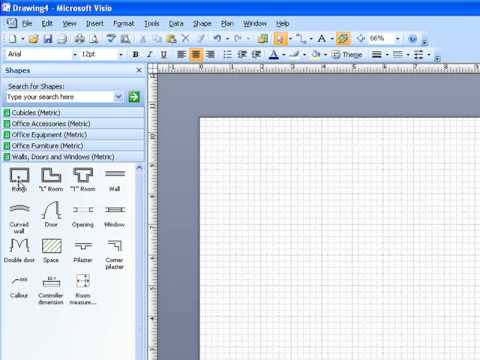Viewport: 480px width, 360px height.
Task: Select the "T" Room shape
Action: (x=83, y=180)
